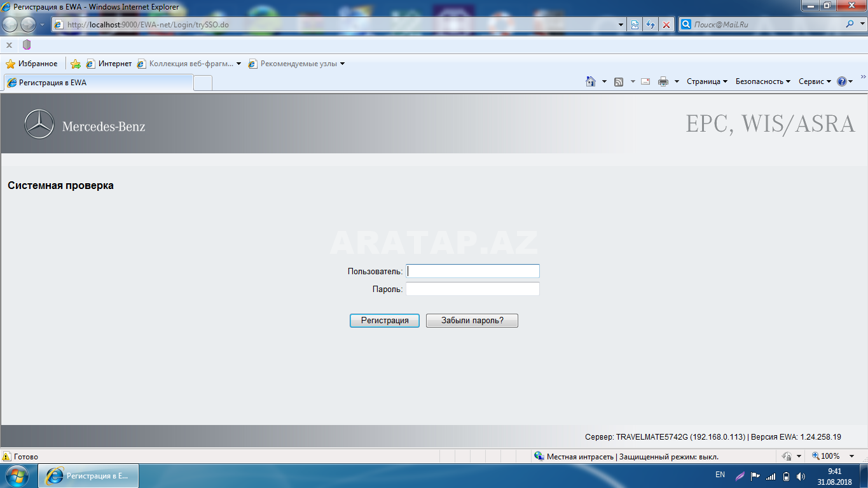Viewport: 868px width, 488px height.
Task: Click the Регистрация login button
Action: point(385,321)
